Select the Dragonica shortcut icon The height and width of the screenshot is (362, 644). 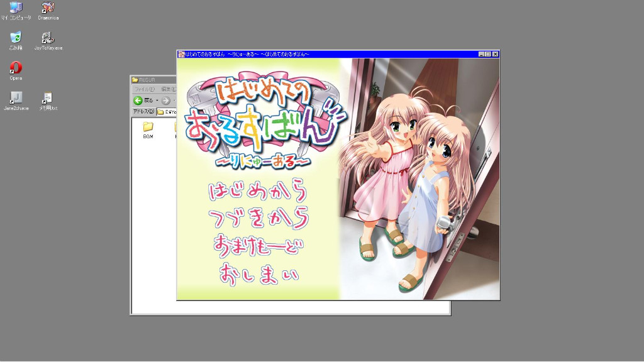(x=48, y=10)
